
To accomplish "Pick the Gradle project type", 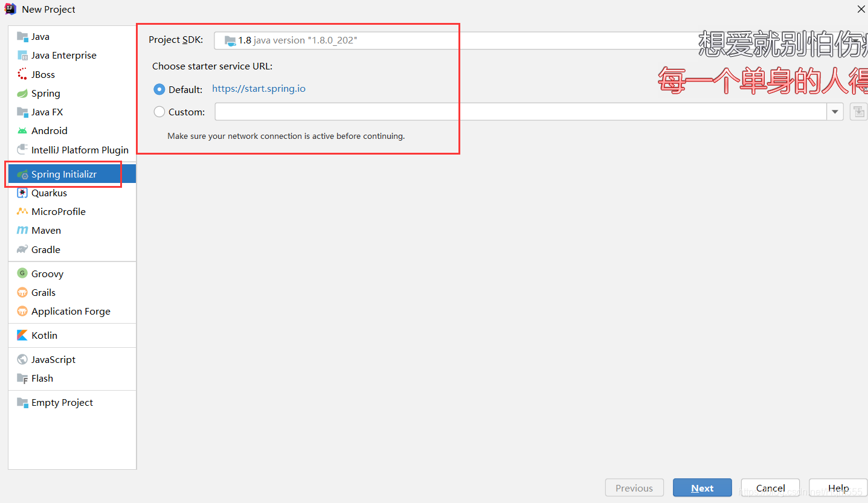I will coord(72,249).
